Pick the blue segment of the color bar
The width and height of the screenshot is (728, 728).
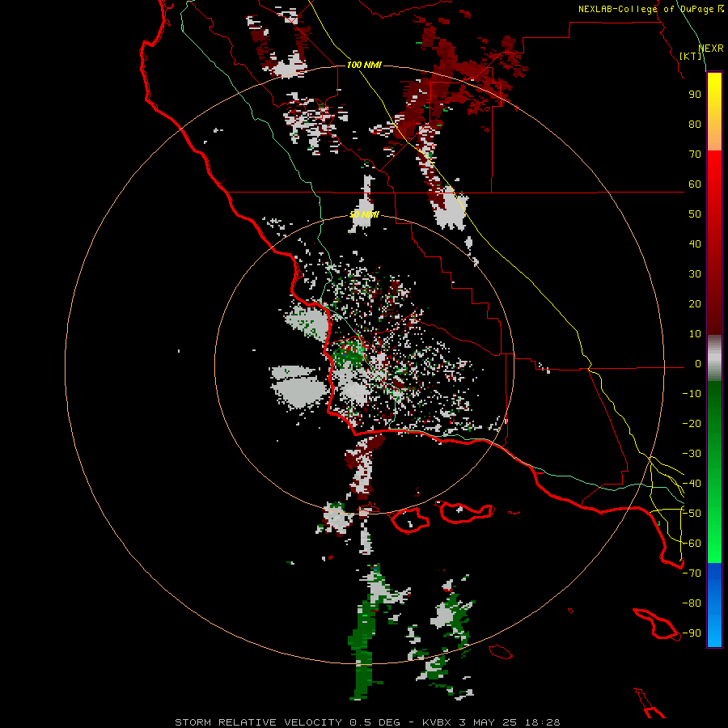coord(714,605)
